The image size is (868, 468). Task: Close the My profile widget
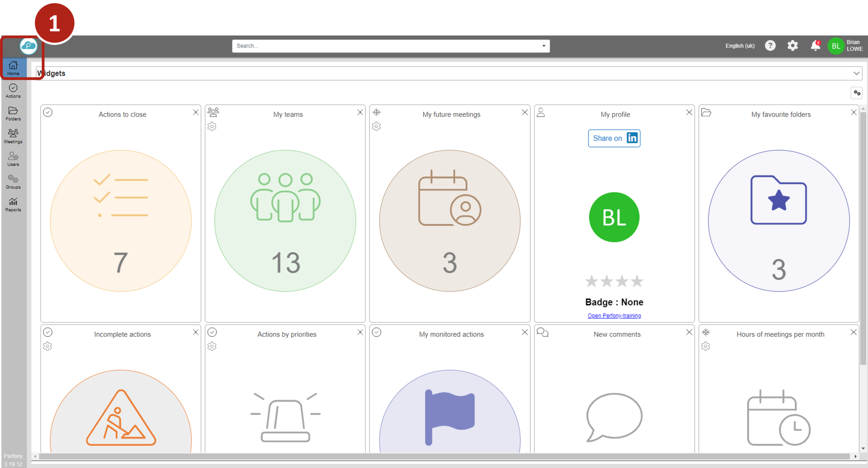click(x=689, y=112)
